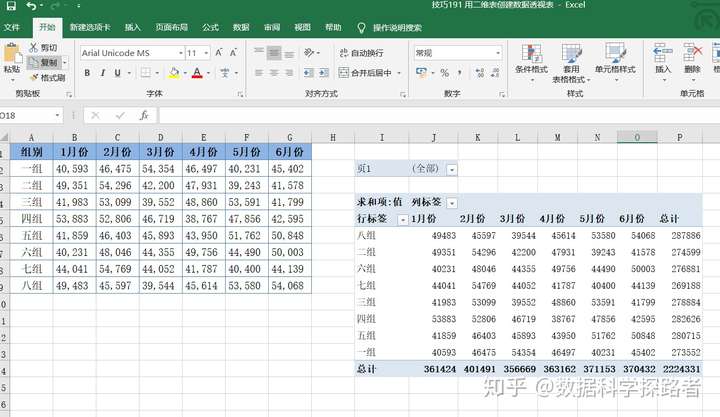Open pivot page filter (全部) dropdown
Screen dimensions: 720x417
(452, 169)
